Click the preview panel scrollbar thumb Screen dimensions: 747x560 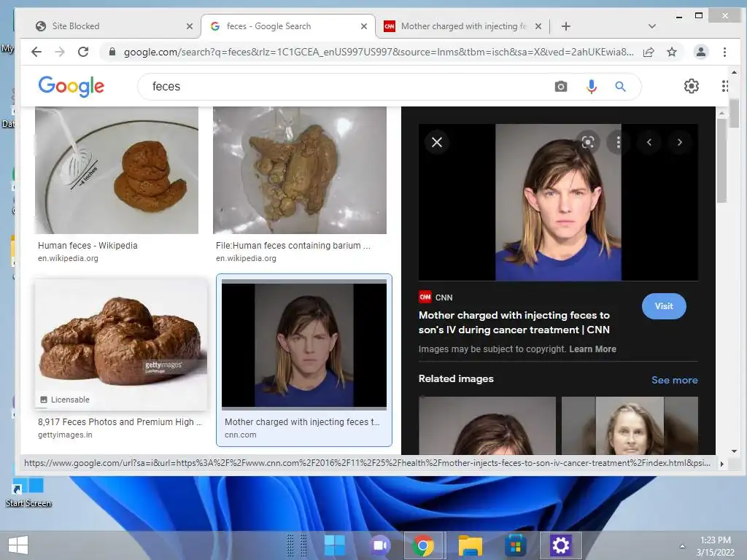[721, 160]
